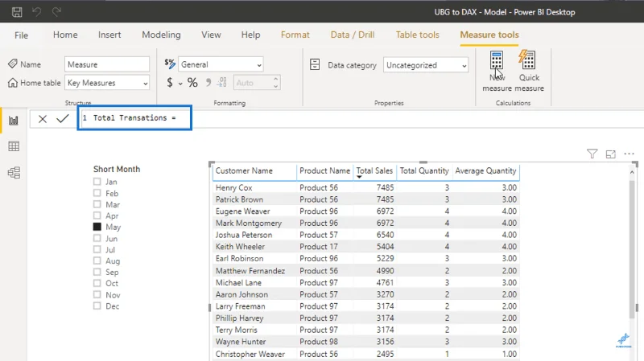The height and width of the screenshot is (361, 644).
Task: Switch to Data view table icon
Action: [14, 146]
